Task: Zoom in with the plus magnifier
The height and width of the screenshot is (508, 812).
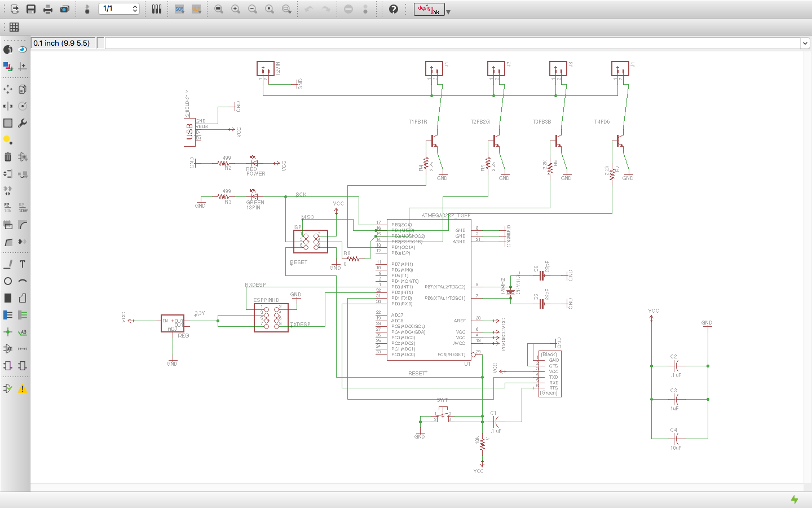Action: pos(236,9)
